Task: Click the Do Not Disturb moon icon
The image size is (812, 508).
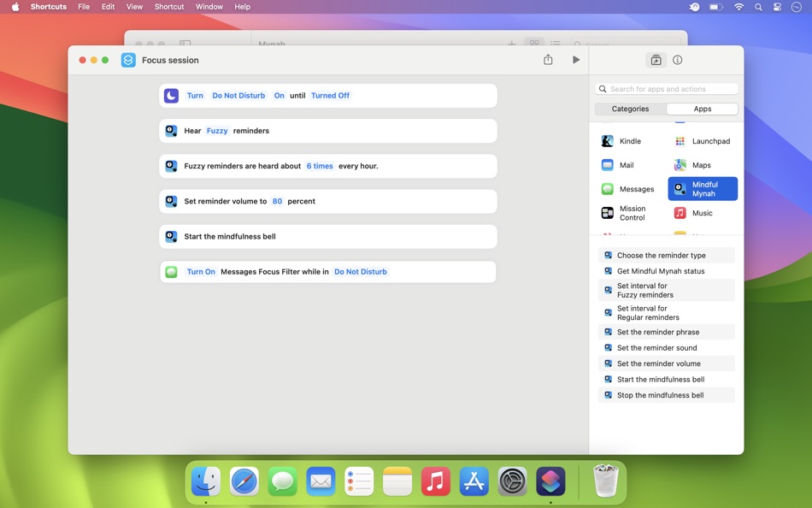Action: coord(172,96)
